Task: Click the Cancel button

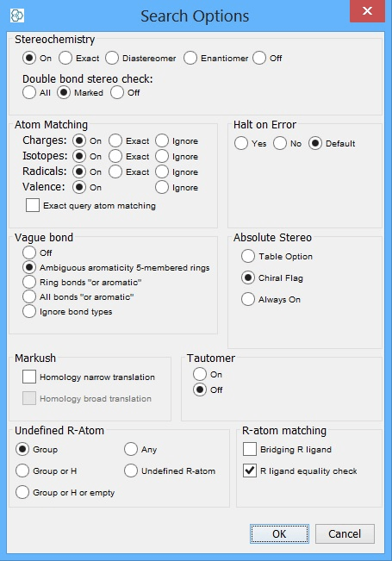Action: tap(345, 533)
